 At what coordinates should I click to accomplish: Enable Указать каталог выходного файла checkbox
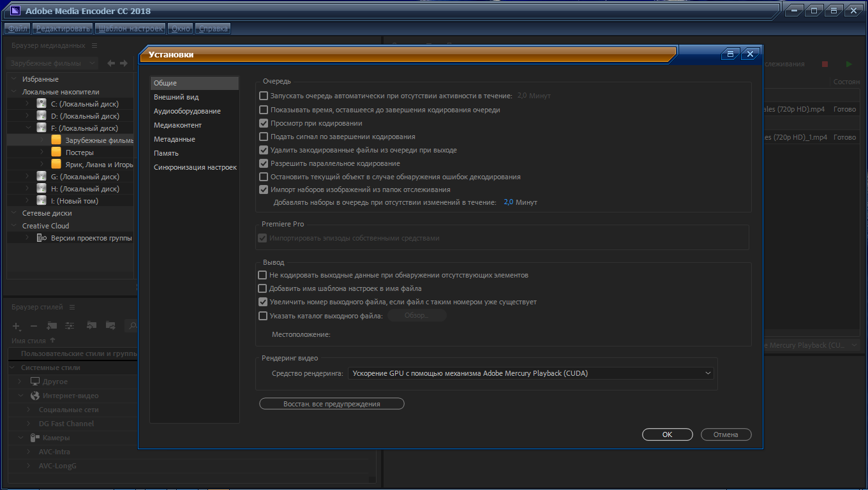(x=262, y=316)
